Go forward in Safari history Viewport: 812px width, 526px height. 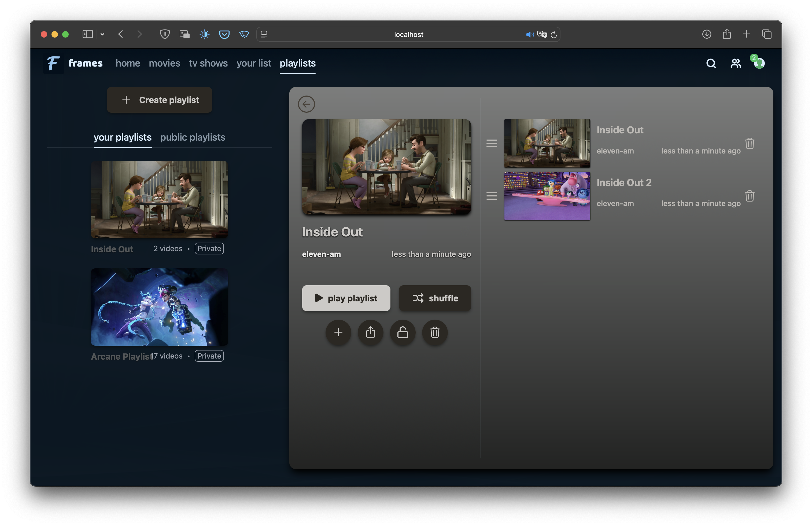[x=139, y=34]
